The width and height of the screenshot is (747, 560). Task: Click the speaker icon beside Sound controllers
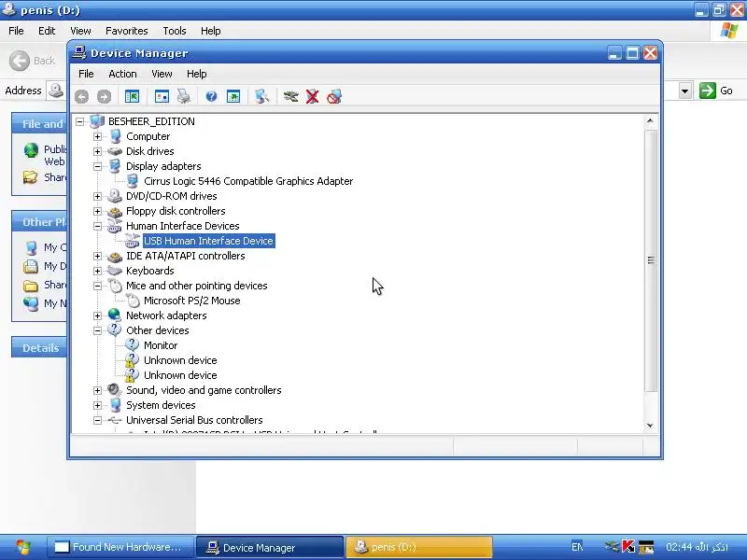[114, 390]
